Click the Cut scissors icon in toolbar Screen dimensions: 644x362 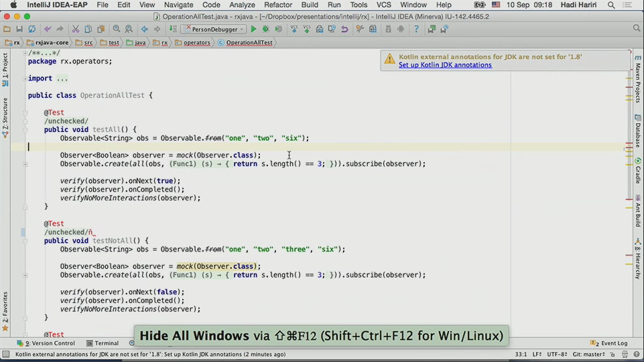(76, 29)
